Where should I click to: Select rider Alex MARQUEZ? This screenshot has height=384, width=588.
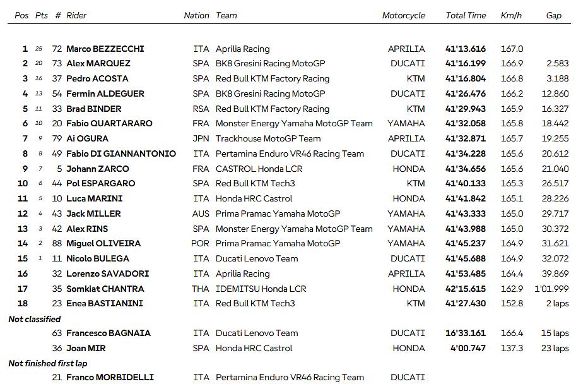tap(98, 64)
